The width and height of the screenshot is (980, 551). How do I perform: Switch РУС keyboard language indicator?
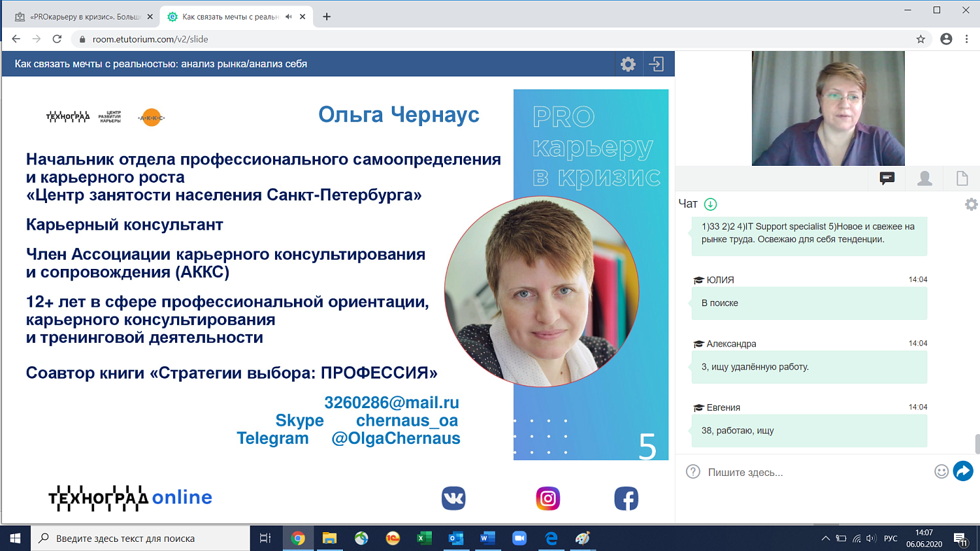click(x=890, y=539)
